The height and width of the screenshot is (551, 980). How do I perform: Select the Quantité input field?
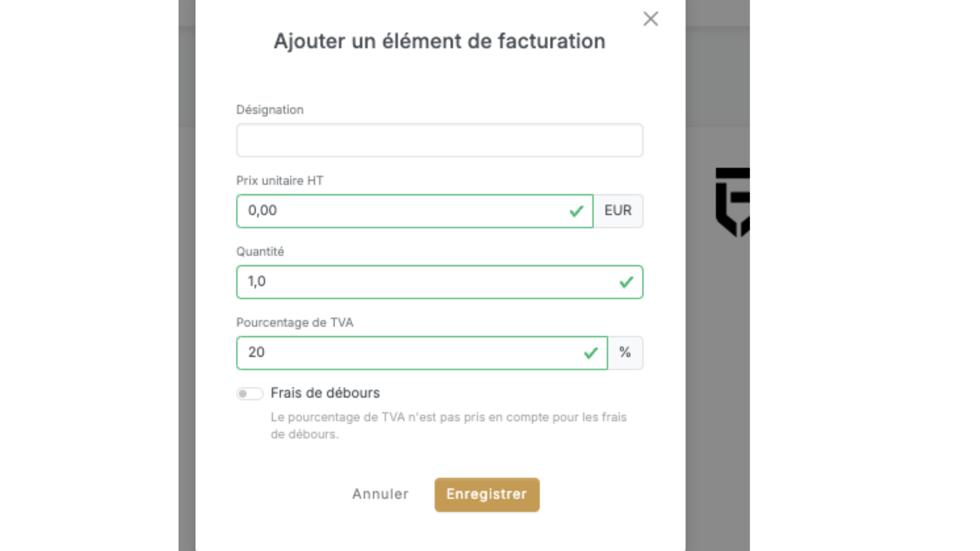(x=429, y=282)
